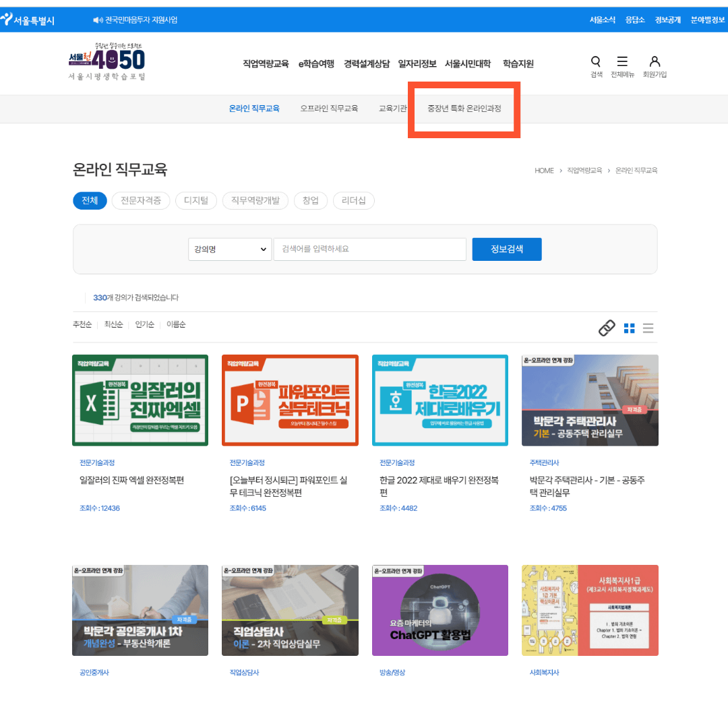Open the ChatGPT 활용법 course thumbnail
728x728 pixels.
click(440, 610)
